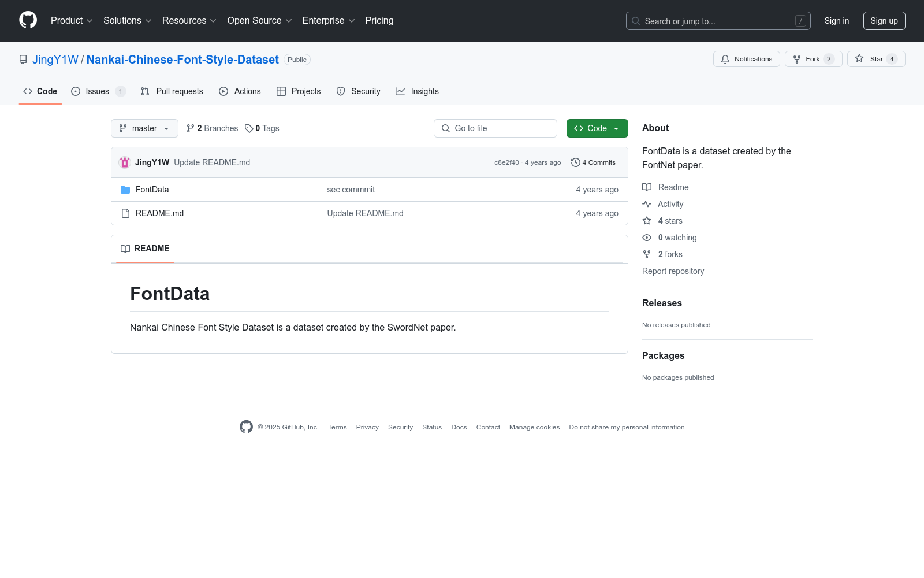Click the footer Security link
924x578 pixels.
(400, 427)
